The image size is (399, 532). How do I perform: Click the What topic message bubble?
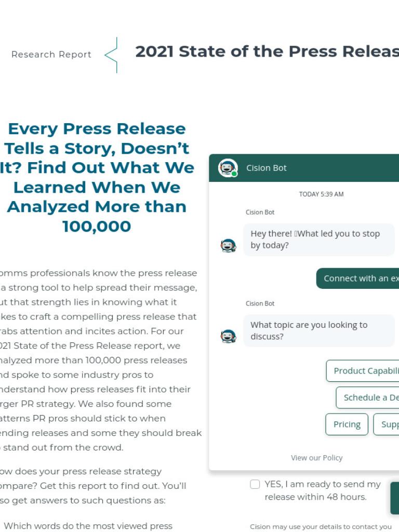point(319,331)
